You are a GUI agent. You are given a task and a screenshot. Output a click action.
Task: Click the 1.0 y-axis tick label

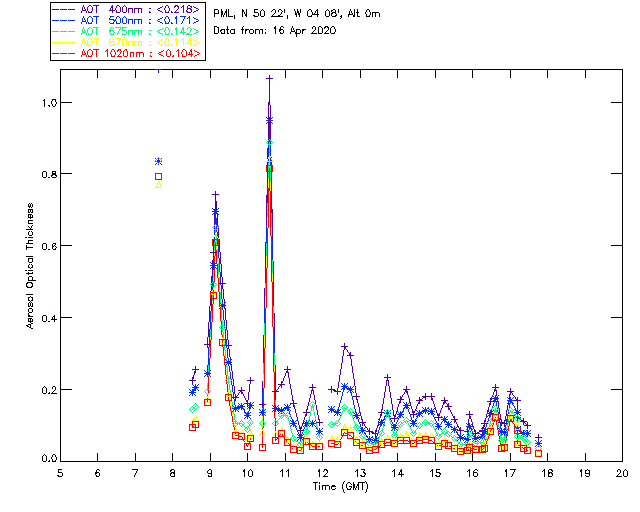pyautogui.click(x=49, y=102)
